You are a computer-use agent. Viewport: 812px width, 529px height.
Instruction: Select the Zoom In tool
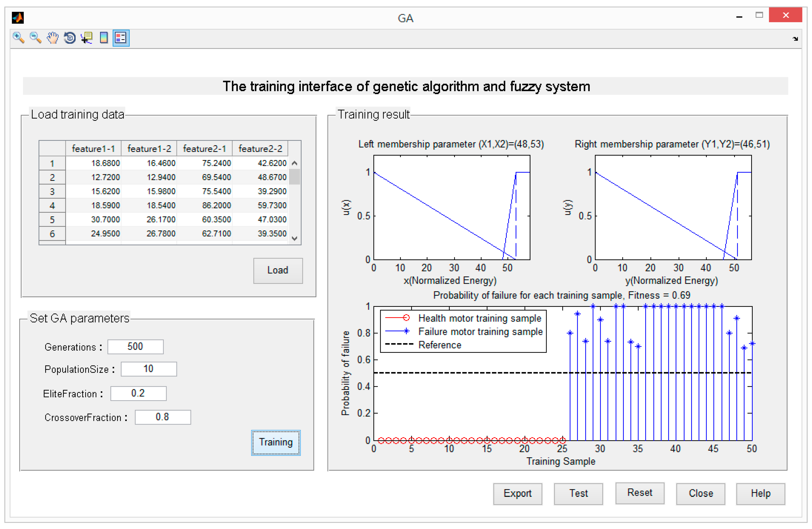[18, 37]
